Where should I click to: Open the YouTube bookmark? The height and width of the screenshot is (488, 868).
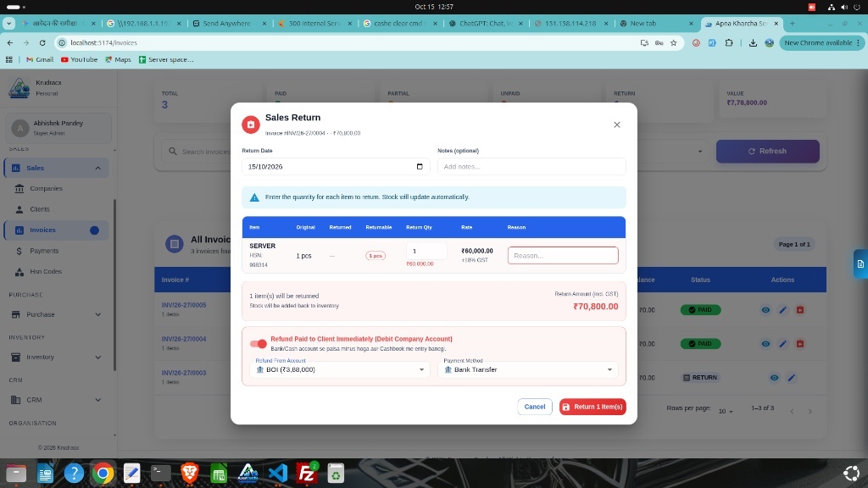(79, 60)
